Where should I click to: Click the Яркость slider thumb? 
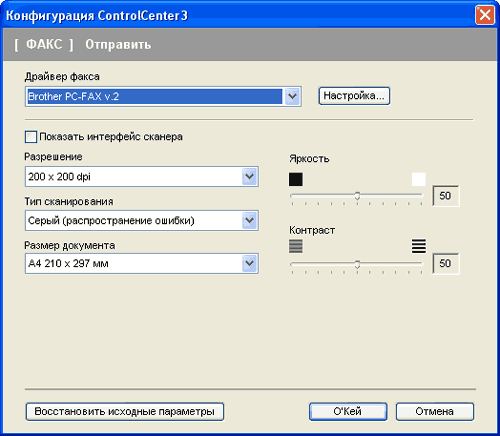[x=357, y=196]
